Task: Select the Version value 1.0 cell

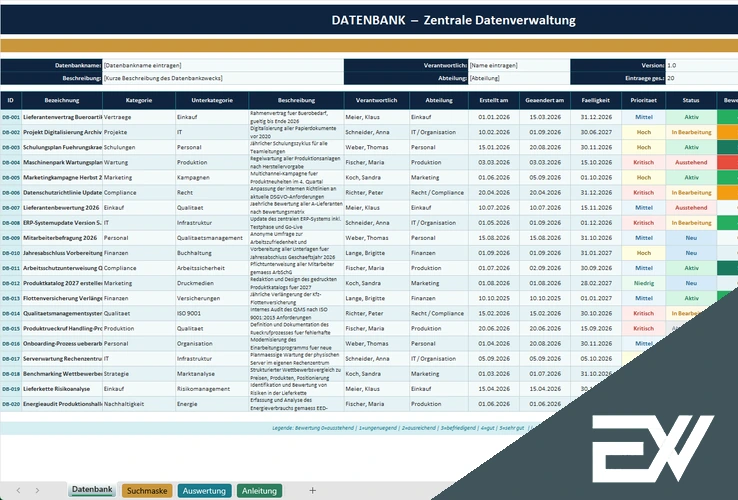Action: (701, 65)
